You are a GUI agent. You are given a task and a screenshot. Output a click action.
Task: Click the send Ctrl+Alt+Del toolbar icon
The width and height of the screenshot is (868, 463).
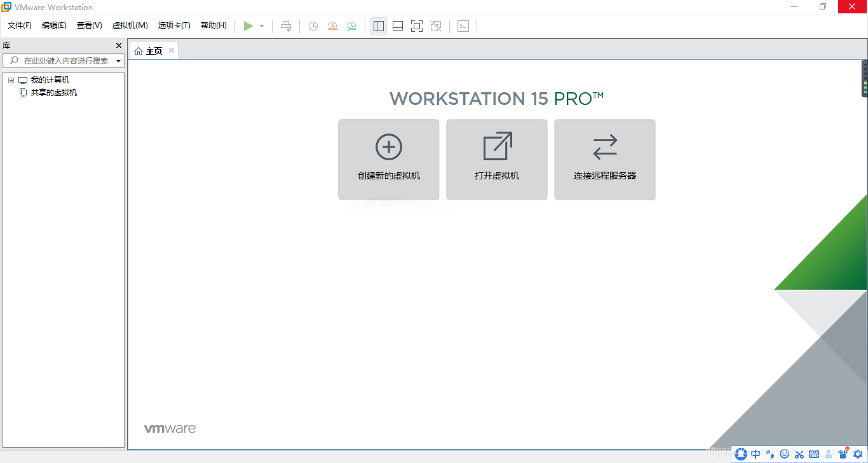click(287, 26)
